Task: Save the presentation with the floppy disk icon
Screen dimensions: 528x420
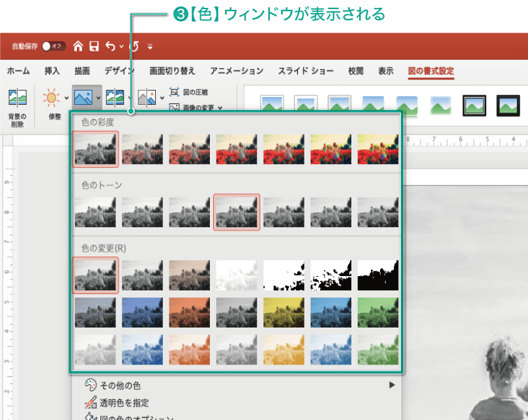Action: coord(94,46)
